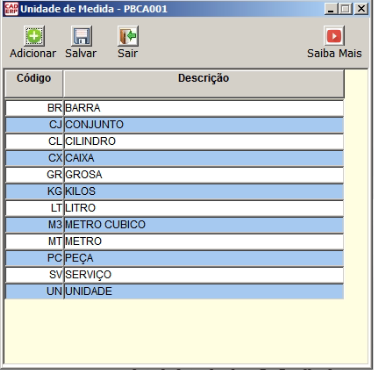Sort by the Descrição column header
This screenshot has height=370, width=374.
(x=204, y=83)
